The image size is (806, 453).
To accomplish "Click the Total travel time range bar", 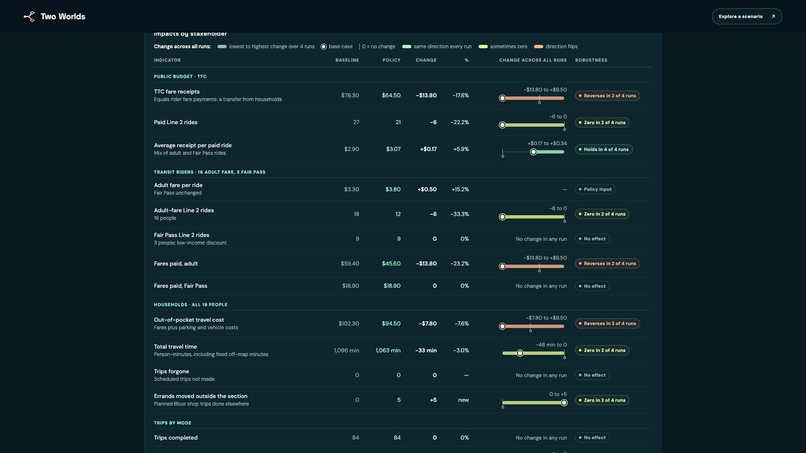I will pyautogui.click(x=534, y=353).
